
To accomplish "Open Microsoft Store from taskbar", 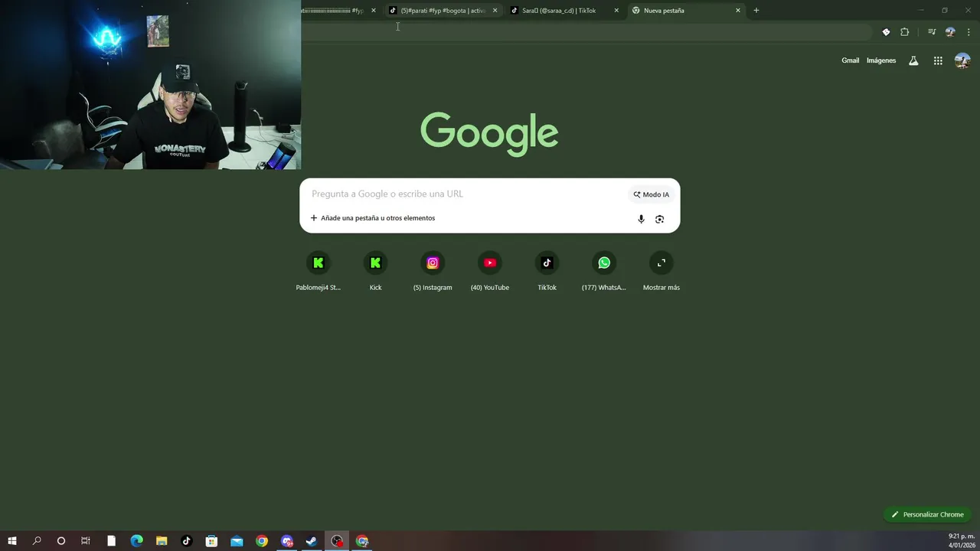I will click(x=211, y=541).
